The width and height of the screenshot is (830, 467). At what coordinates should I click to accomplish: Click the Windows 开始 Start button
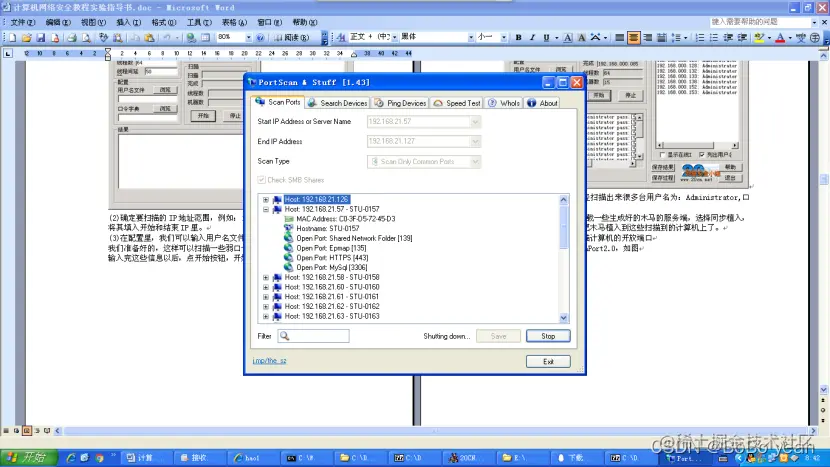28,457
